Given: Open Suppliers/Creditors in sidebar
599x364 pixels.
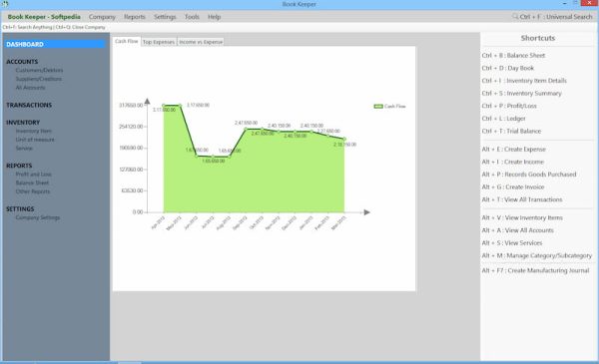Looking at the screenshot, I should tap(39, 79).
